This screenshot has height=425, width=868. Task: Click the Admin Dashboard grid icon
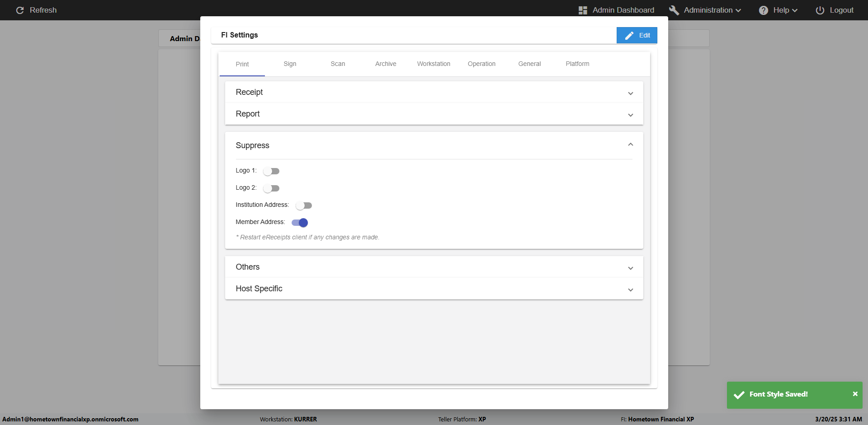pos(583,10)
